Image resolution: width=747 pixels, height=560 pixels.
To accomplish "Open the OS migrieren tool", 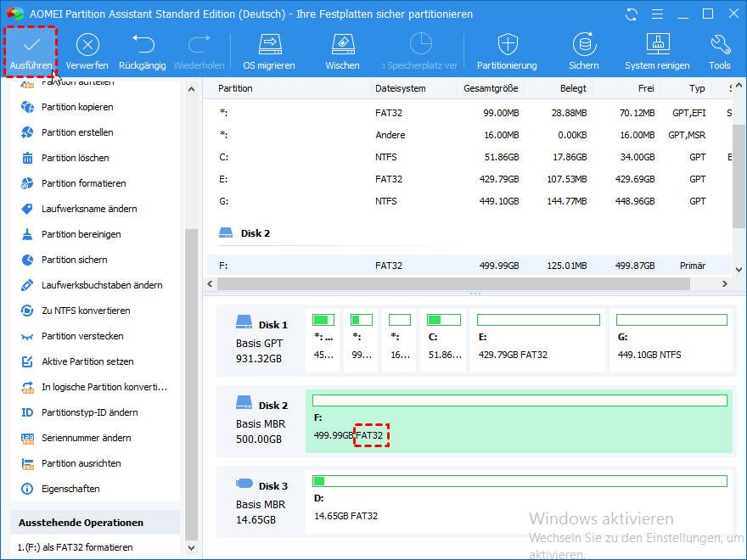I will tap(269, 45).
